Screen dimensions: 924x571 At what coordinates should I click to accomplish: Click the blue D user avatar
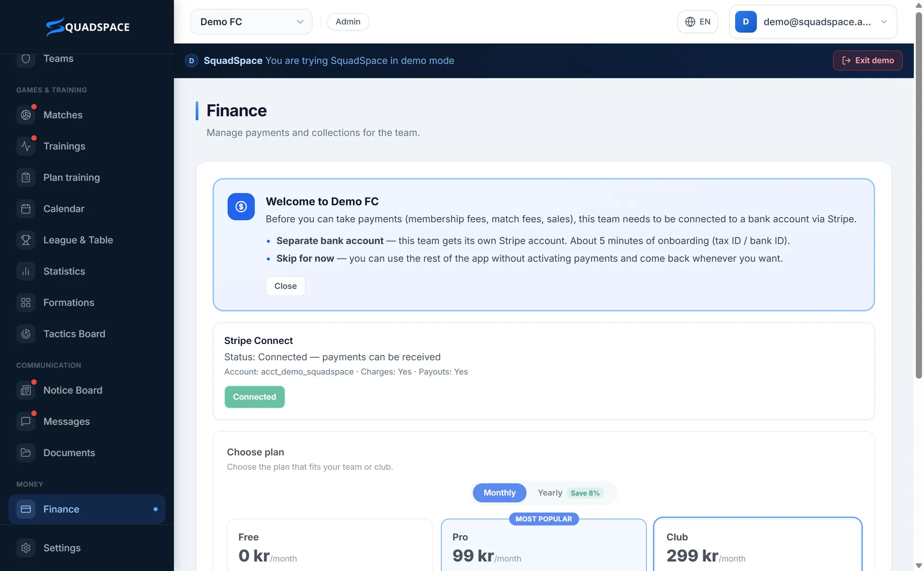click(x=746, y=22)
